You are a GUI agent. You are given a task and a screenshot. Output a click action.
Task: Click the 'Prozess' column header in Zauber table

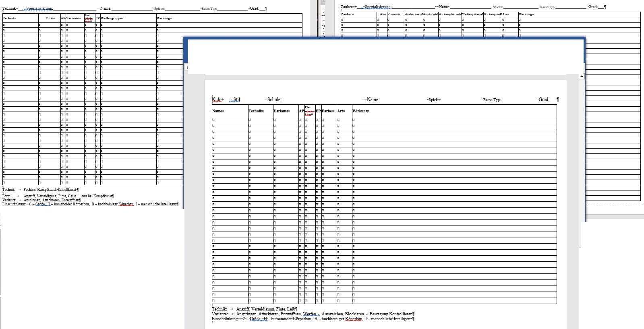tap(393, 14)
